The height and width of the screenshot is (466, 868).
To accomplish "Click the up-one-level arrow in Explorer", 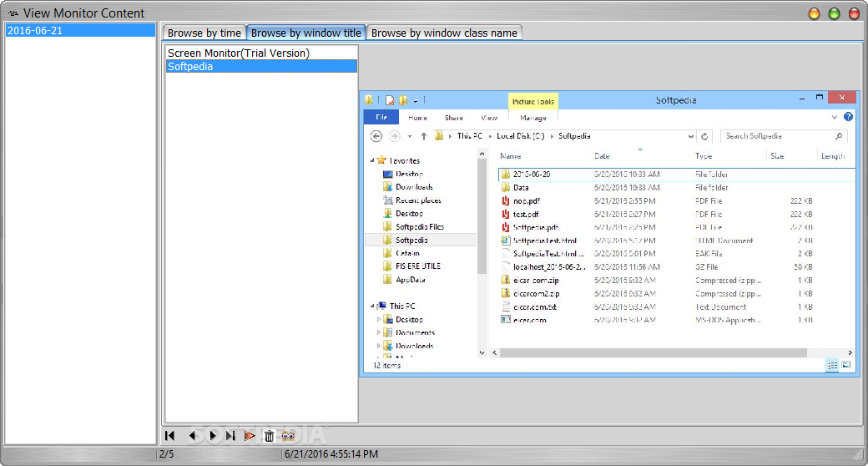I will pos(423,136).
